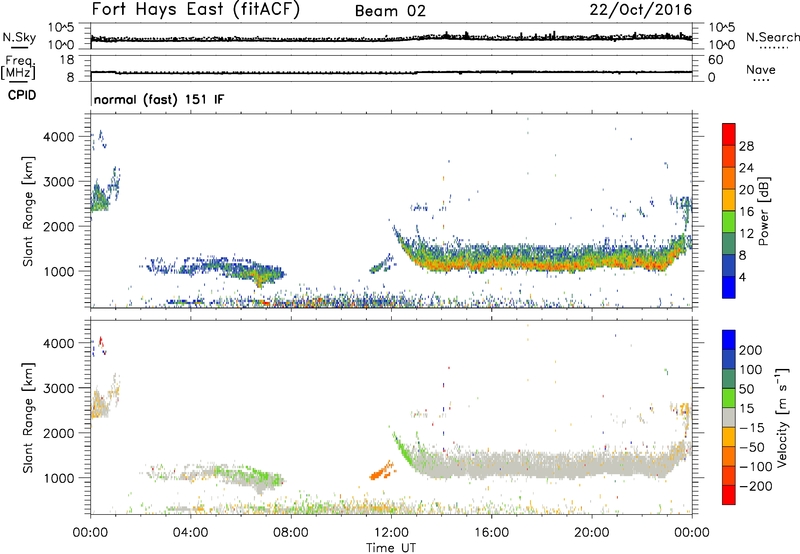Click the red -200 velocity swatch

729,495
